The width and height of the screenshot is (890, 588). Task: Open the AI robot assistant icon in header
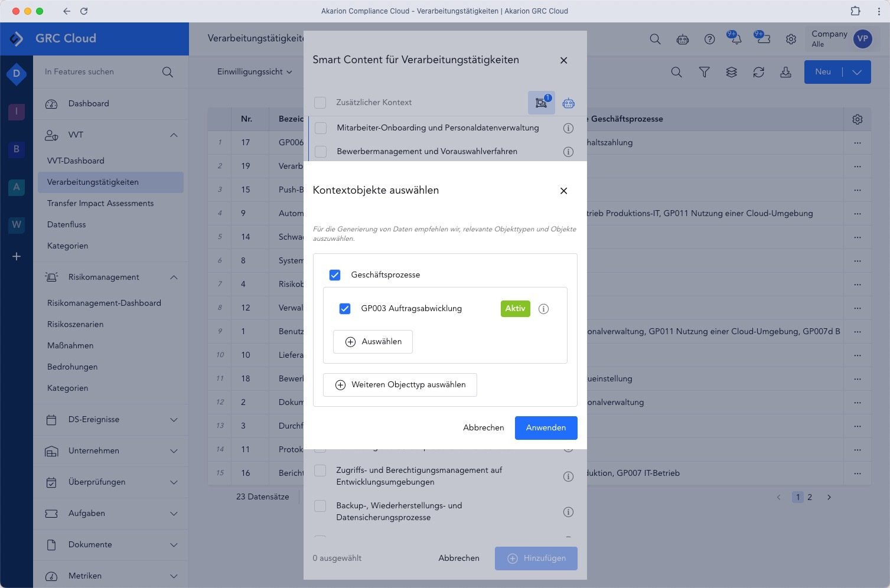click(x=682, y=40)
